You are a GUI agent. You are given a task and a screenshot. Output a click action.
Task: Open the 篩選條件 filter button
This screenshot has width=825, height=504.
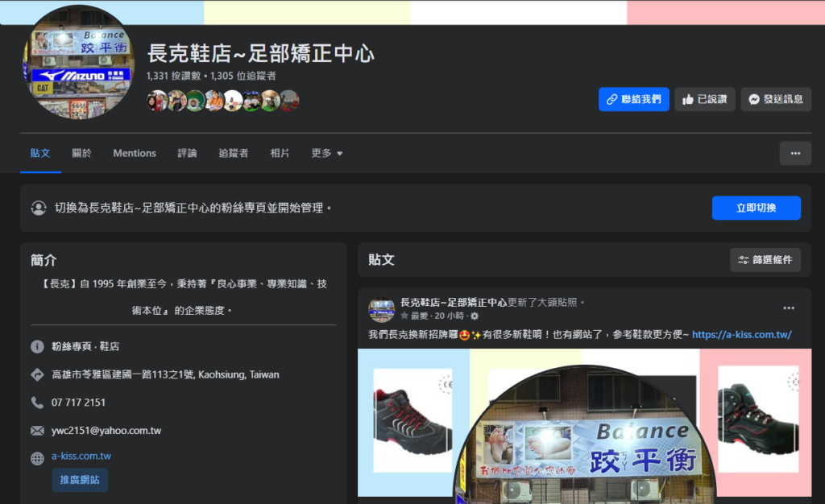[x=765, y=260]
